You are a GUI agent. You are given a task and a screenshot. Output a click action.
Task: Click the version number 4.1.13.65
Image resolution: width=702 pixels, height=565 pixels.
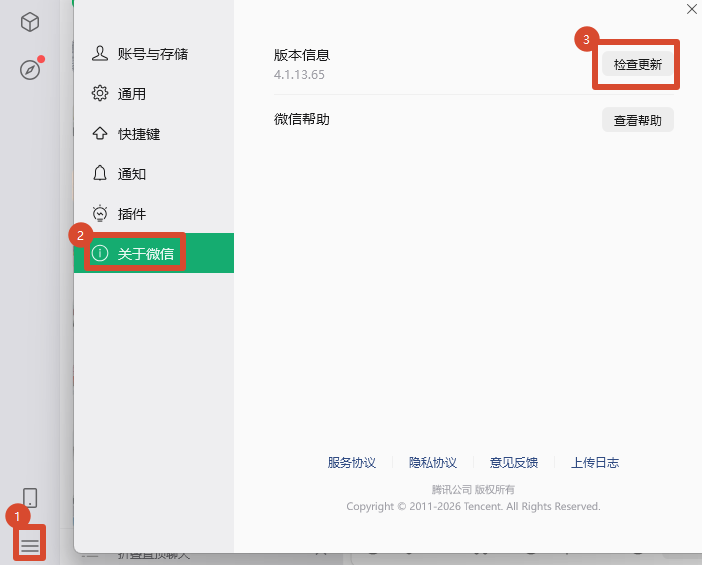click(x=299, y=75)
